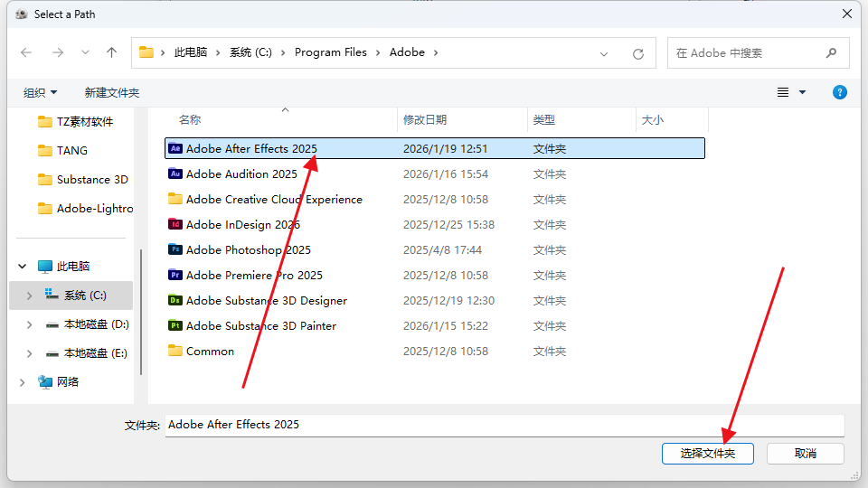868x488 pixels.
Task: Click the Photoshop Ps folder icon
Action: coord(175,249)
